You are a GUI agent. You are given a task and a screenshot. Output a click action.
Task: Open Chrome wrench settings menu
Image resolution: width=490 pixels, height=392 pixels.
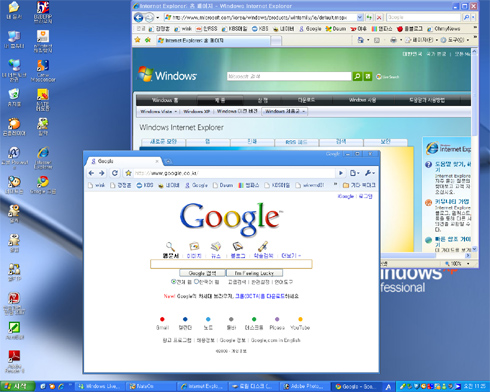370,173
